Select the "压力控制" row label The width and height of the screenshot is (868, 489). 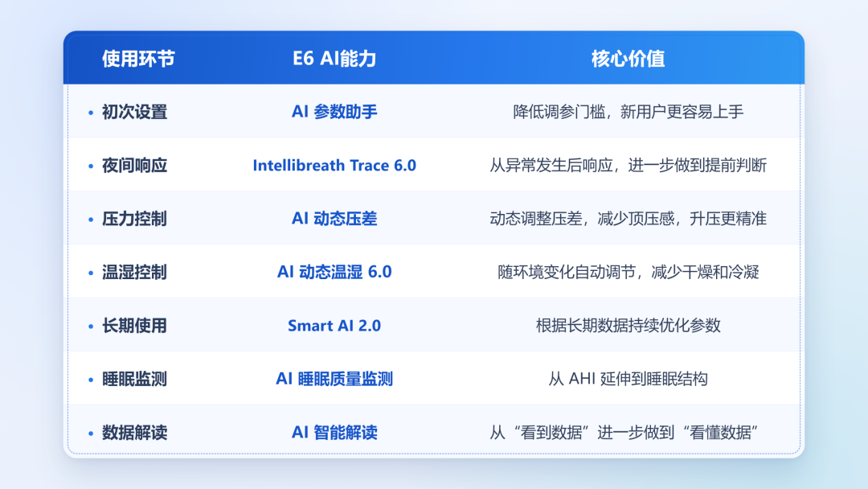click(x=134, y=219)
